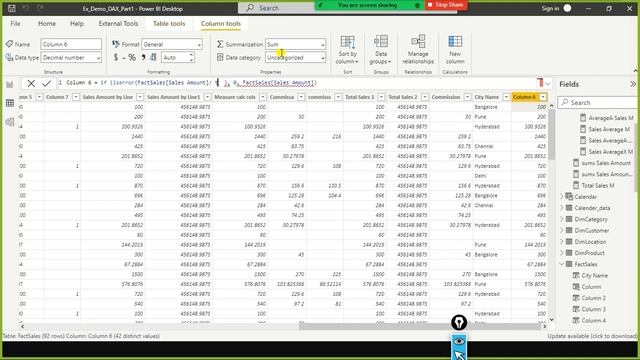Apply thousands separator comma icon
640x360 pixels.
coord(143,58)
